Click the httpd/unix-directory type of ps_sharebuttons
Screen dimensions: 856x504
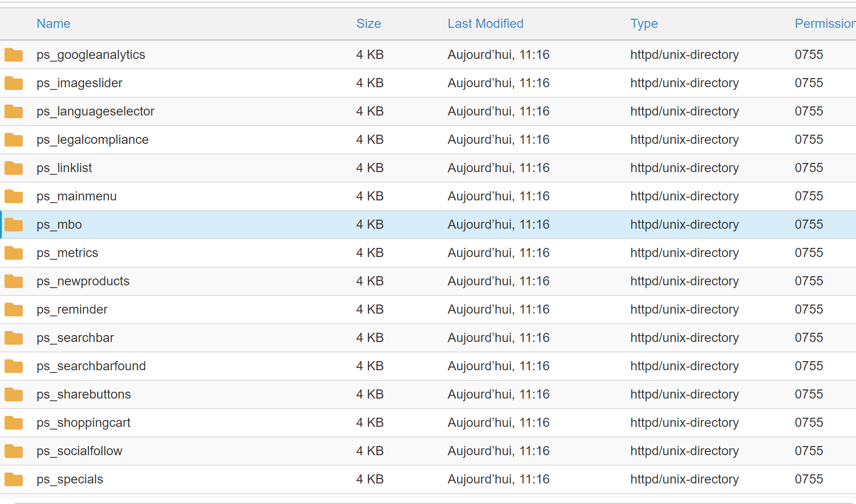coord(685,394)
